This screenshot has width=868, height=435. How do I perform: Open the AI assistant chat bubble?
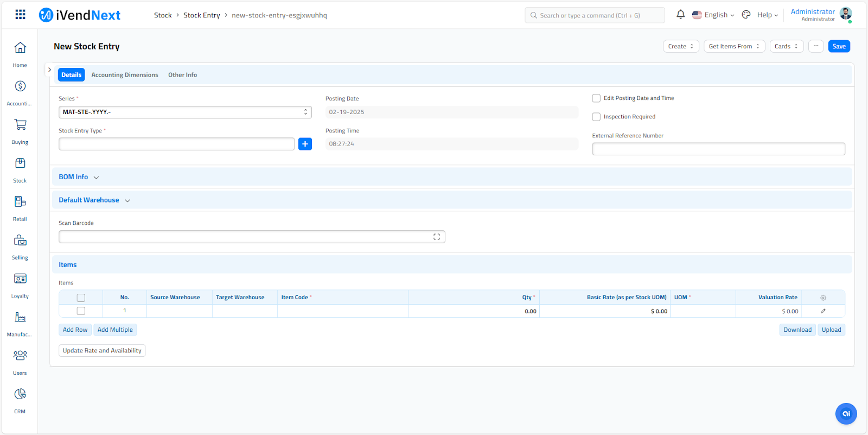pyautogui.click(x=846, y=414)
